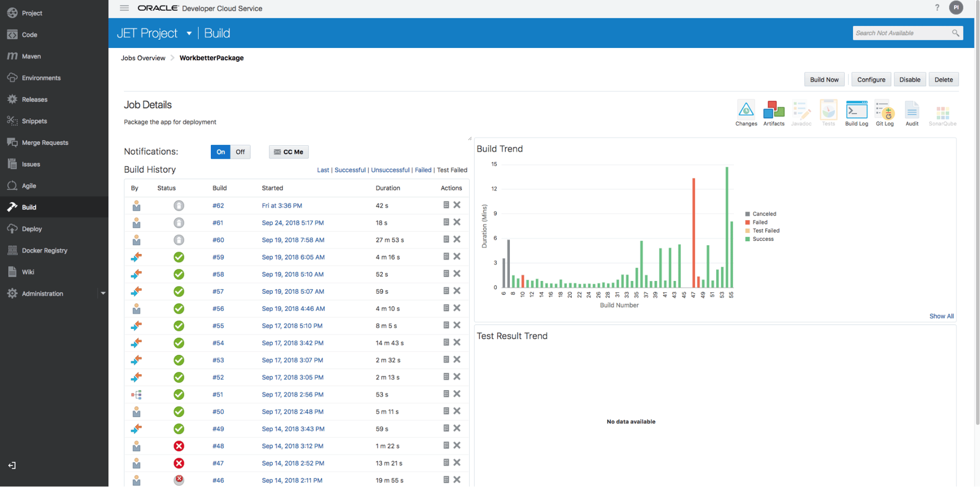This screenshot has width=980, height=487.
Task: Turn notifications On
Action: click(220, 152)
